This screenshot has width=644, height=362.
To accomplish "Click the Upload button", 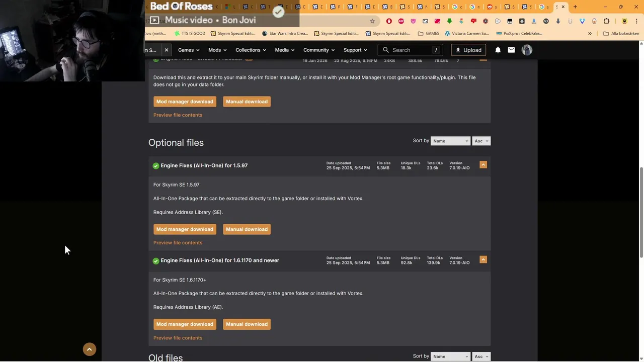I will [468, 50].
